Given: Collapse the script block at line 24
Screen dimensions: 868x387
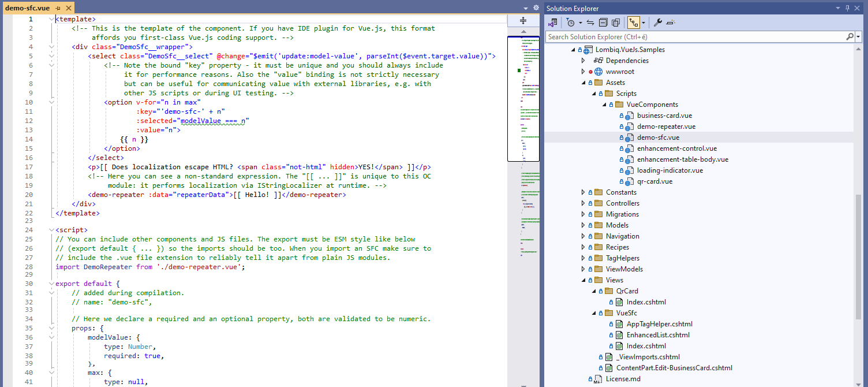Looking at the screenshot, I should click(x=51, y=230).
